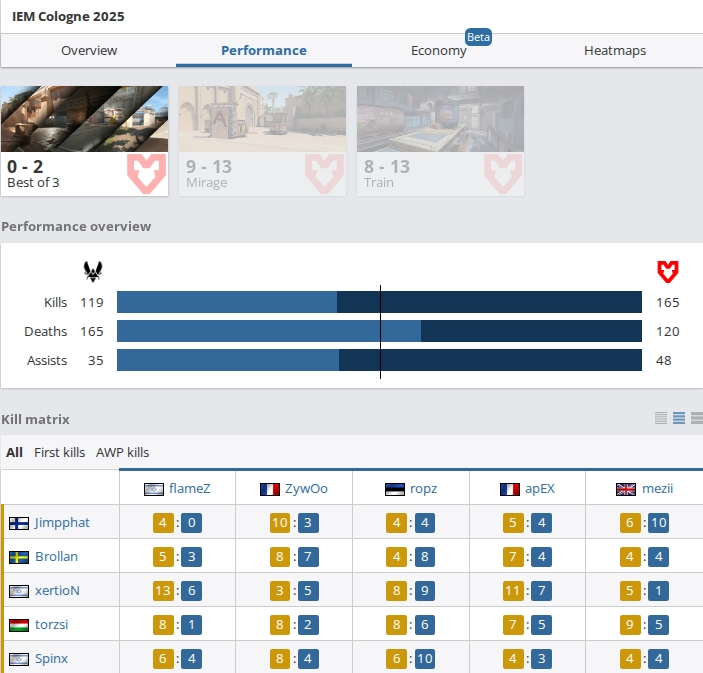Click the Assists comparison bar

point(379,360)
